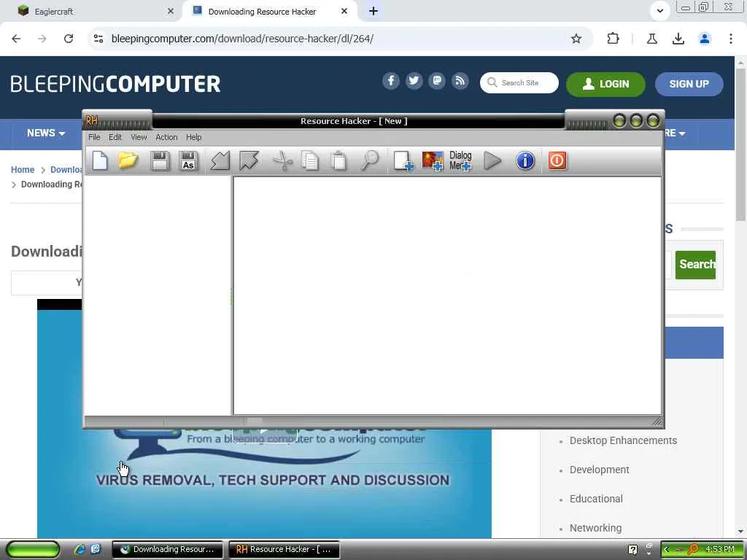Open the Development category link
The image size is (747, 560).
tap(600, 470)
